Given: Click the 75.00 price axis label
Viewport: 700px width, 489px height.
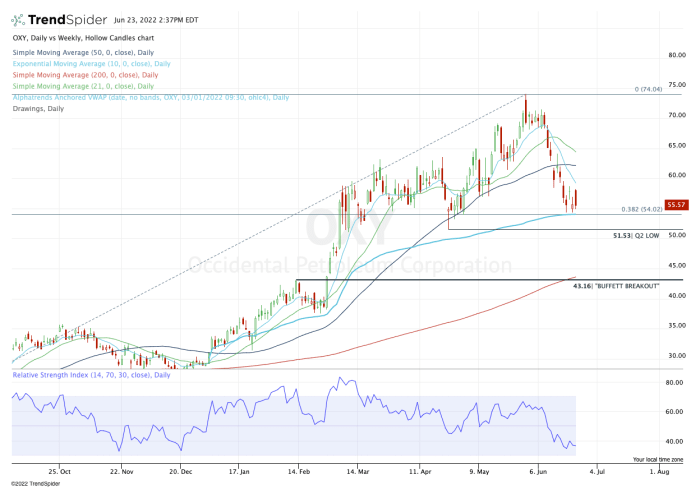Looking at the screenshot, I should 677,85.
